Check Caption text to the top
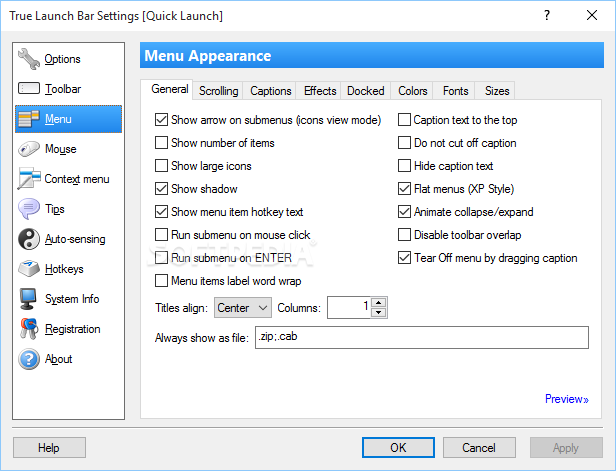 (404, 120)
